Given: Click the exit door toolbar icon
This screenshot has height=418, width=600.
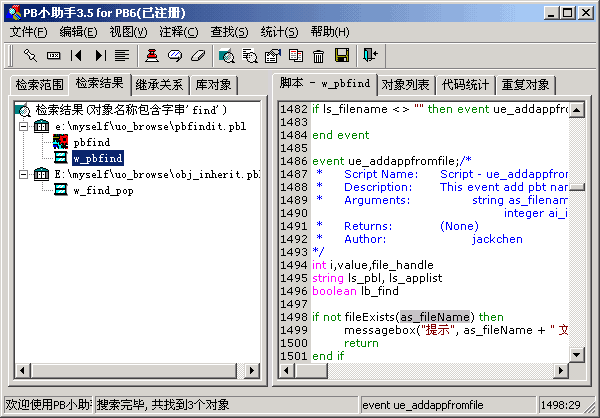Looking at the screenshot, I should (x=371, y=55).
